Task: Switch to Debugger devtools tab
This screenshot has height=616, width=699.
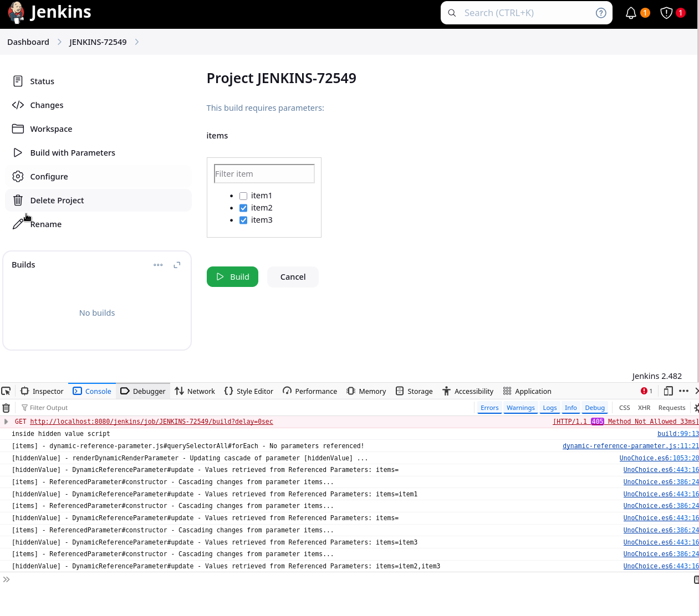Action: (x=142, y=391)
